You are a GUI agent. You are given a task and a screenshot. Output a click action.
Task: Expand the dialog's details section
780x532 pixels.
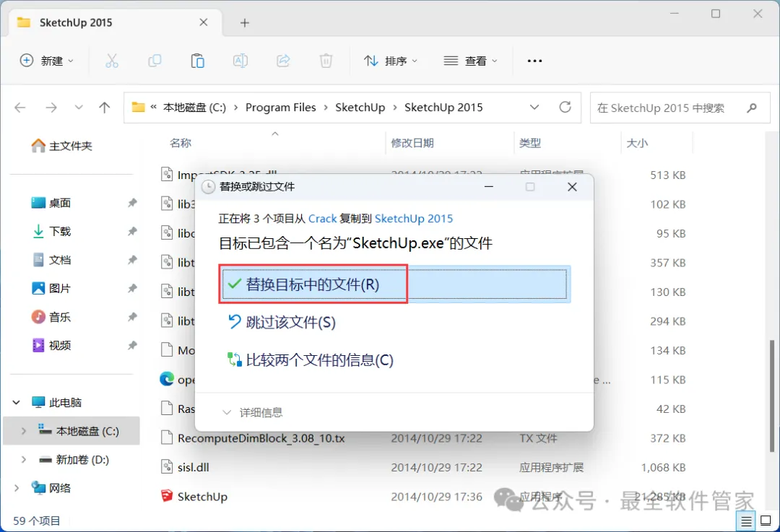(253, 412)
